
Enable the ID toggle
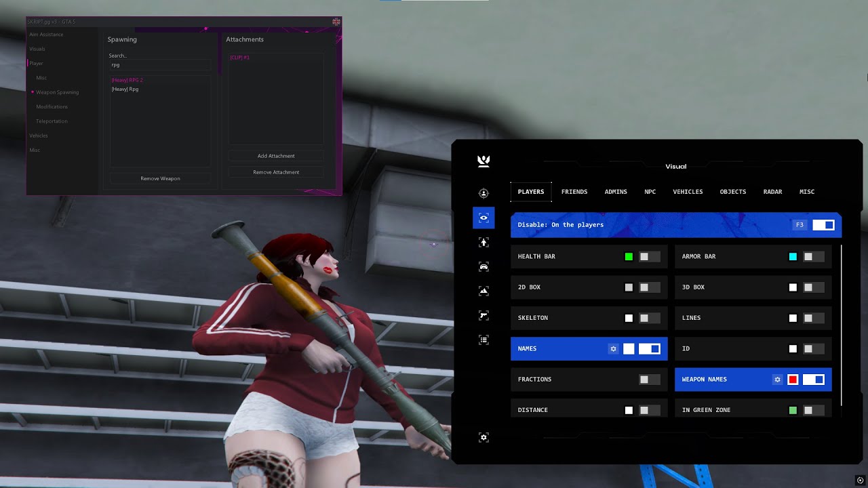[x=814, y=348]
